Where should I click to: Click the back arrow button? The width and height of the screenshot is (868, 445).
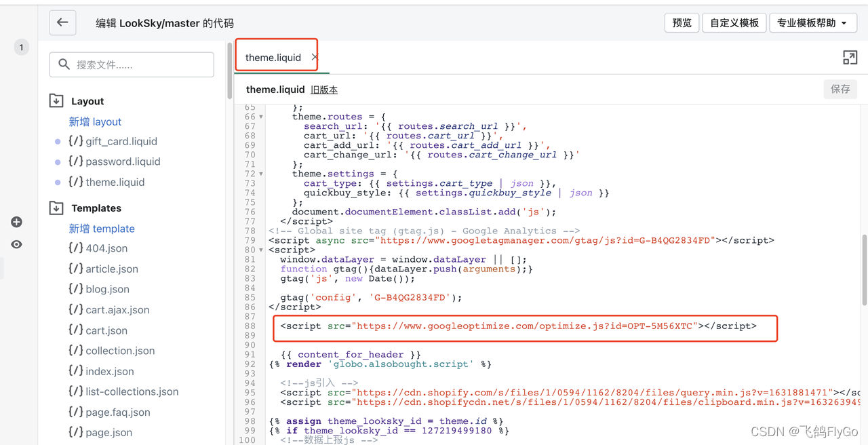(x=62, y=22)
